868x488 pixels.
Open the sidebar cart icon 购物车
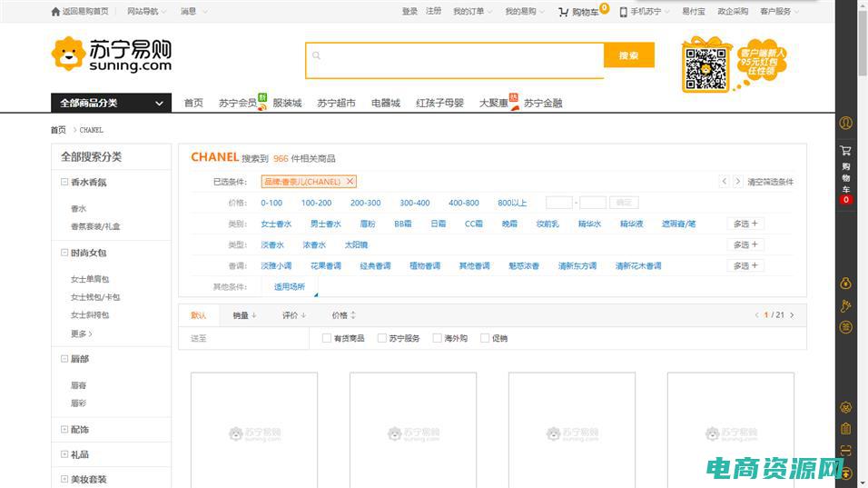point(845,150)
